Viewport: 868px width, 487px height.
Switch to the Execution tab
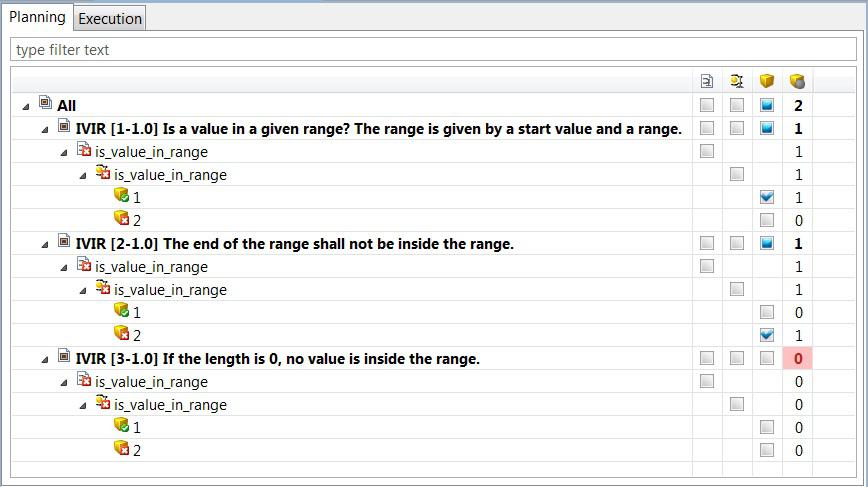click(110, 18)
